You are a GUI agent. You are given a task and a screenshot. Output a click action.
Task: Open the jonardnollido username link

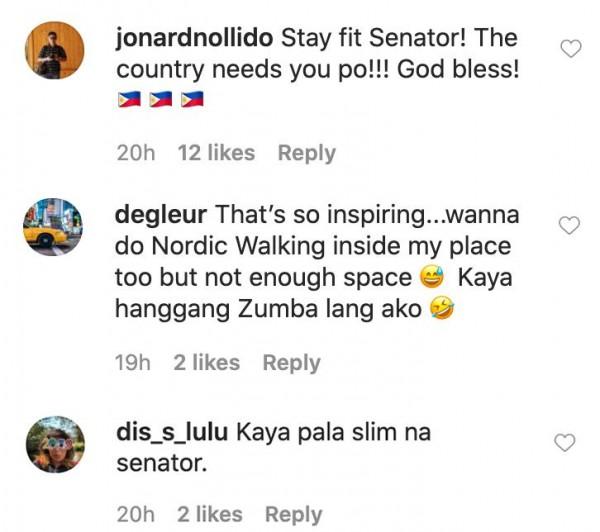194,38
